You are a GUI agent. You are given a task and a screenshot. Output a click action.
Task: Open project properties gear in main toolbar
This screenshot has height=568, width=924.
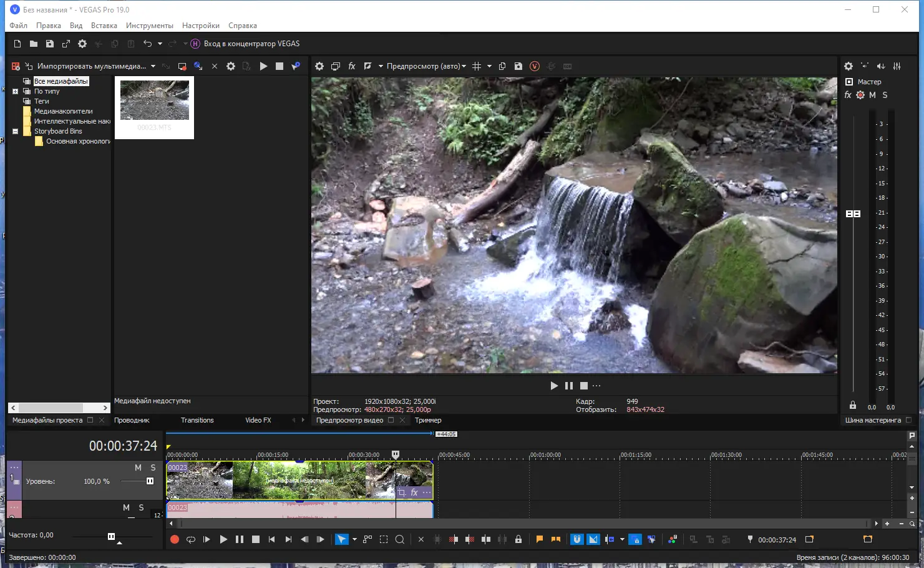[82, 44]
